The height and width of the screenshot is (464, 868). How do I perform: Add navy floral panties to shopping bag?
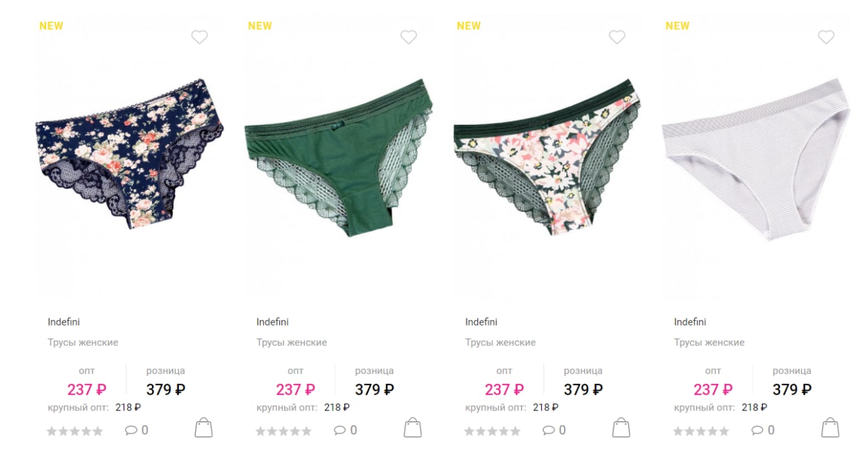click(x=203, y=428)
